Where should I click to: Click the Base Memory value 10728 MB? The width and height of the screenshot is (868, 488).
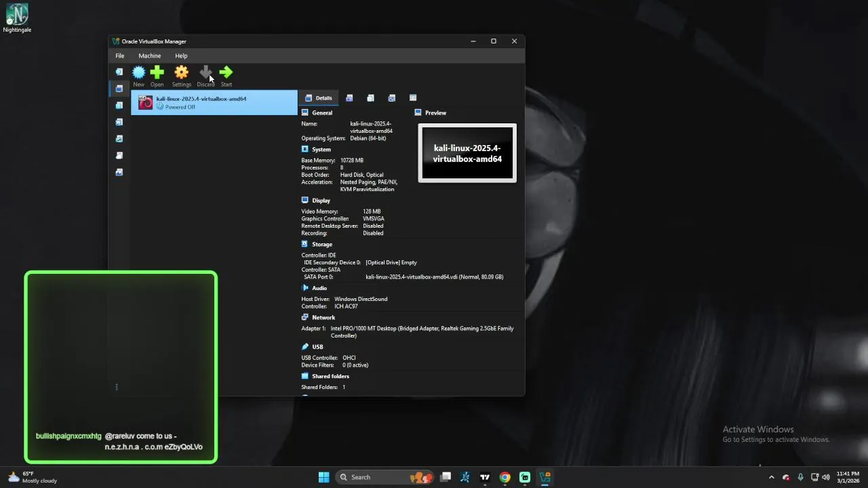click(x=352, y=161)
